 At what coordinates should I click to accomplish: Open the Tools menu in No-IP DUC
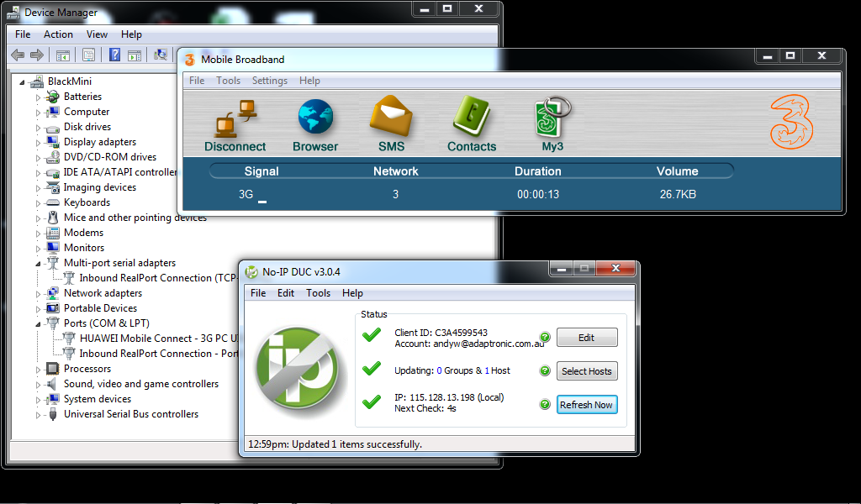318,293
